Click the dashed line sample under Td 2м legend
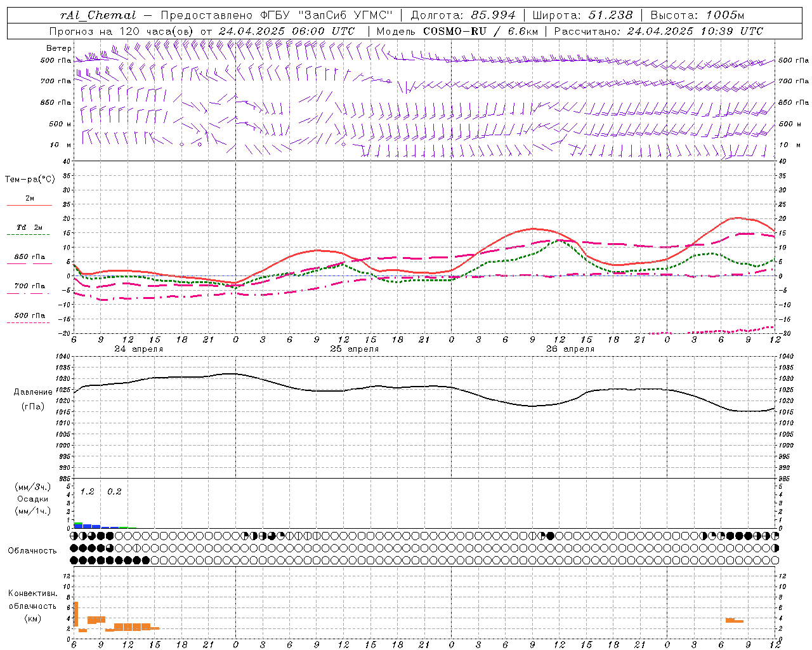The image size is (812, 650). coord(29,235)
